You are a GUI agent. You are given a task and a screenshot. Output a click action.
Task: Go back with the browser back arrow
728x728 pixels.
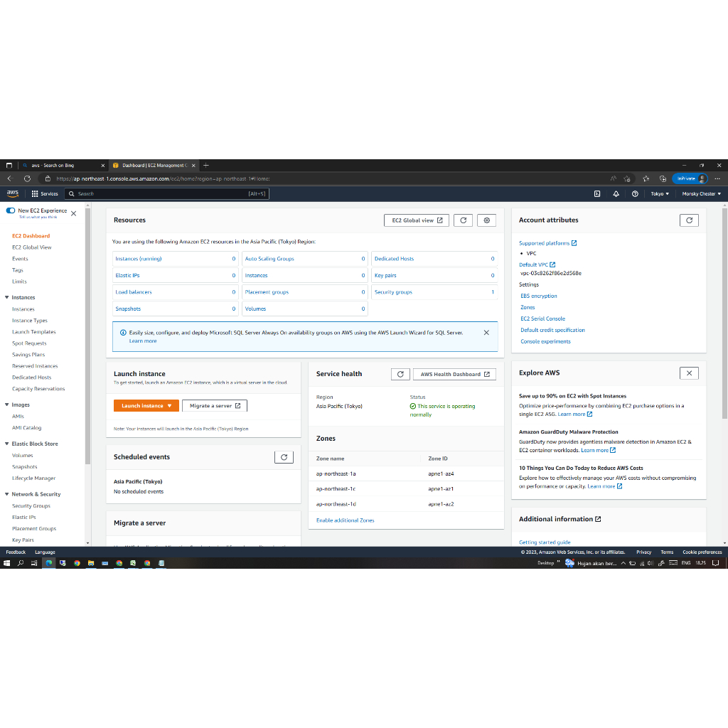tap(10, 178)
